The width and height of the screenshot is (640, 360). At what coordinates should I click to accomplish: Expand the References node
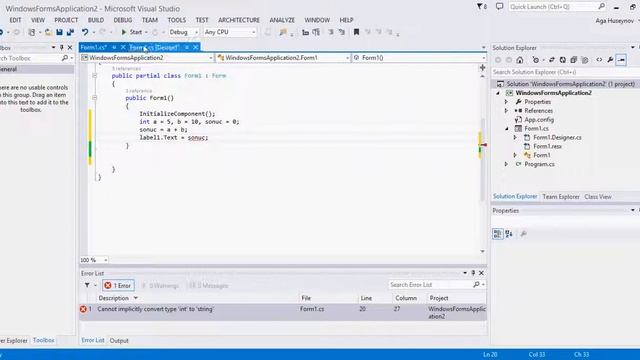click(506, 111)
